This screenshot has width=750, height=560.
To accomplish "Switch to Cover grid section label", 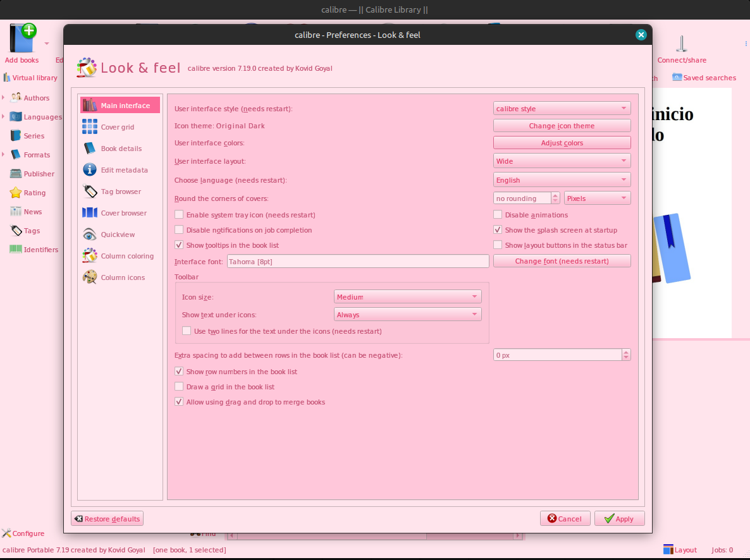I will (118, 127).
